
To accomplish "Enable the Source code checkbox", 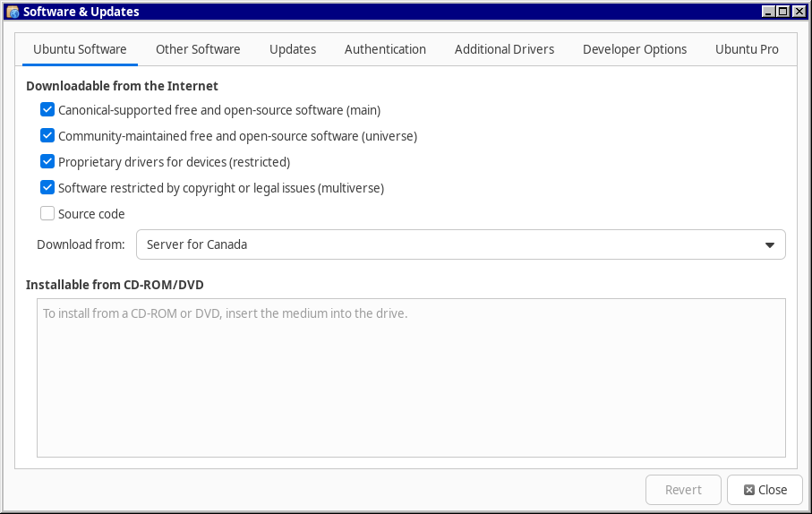I will pos(47,214).
